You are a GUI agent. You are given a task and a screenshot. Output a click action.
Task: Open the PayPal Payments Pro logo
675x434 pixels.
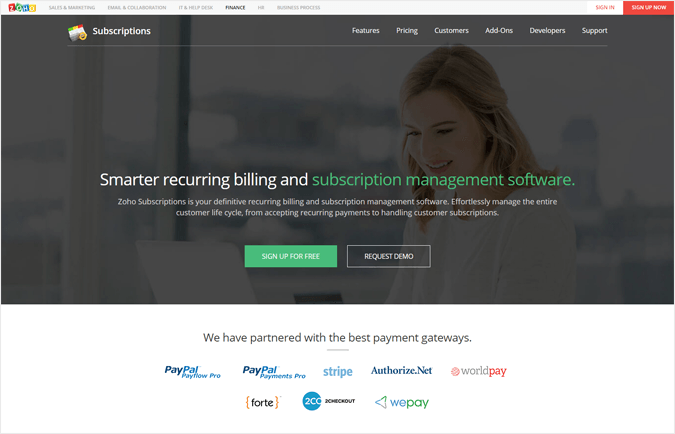tap(274, 372)
